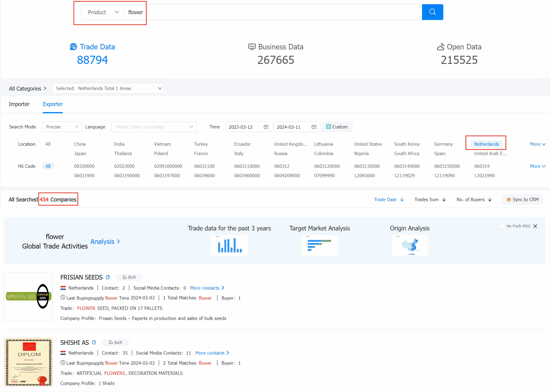Select the Open Data cloud icon
Image resolution: width=550 pixels, height=392 pixels.
point(440,47)
